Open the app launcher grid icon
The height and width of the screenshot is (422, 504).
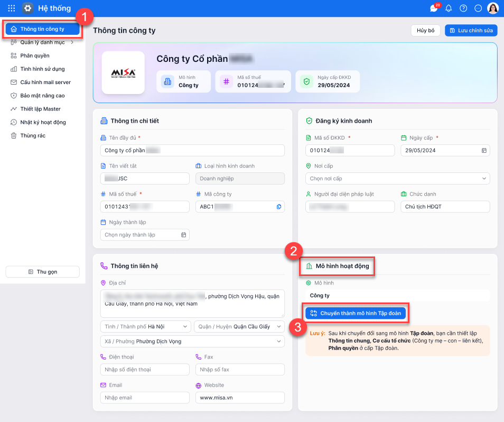click(x=11, y=8)
